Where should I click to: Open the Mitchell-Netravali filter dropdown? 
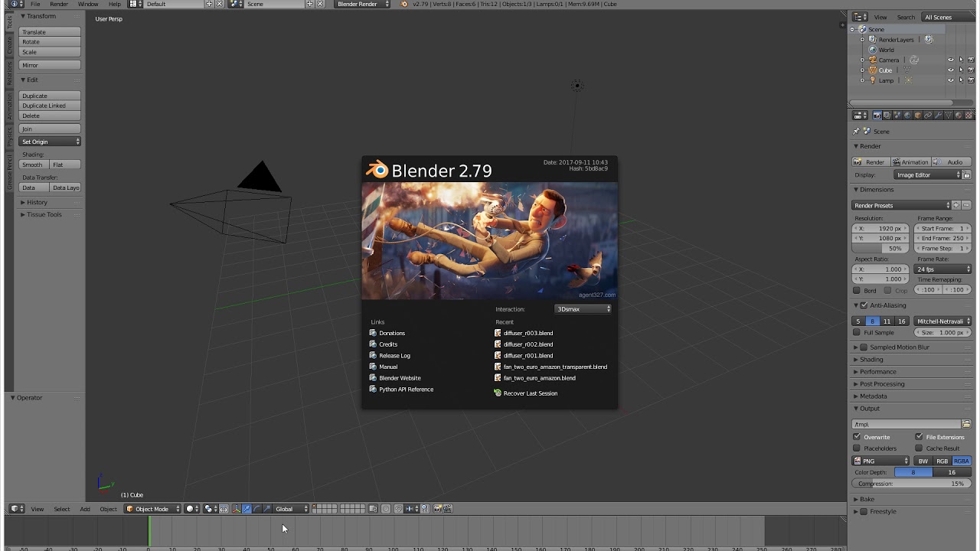(x=942, y=321)
